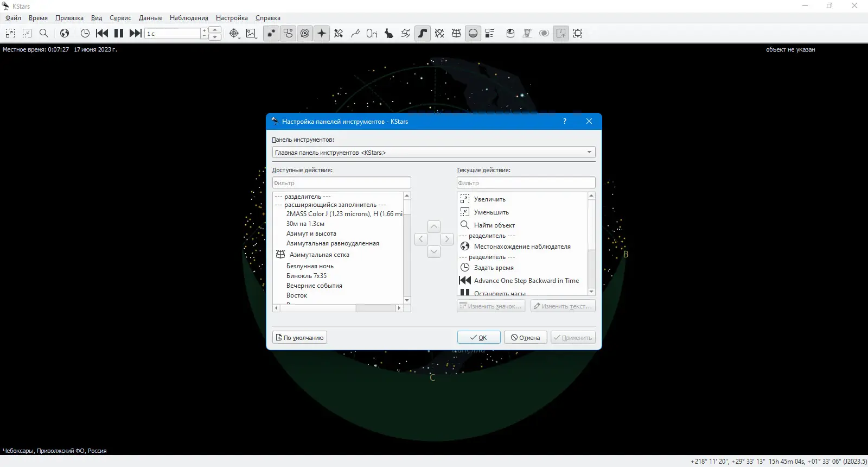This screenshot has width=868, height=467.
Task: Toggle satellites display in the toolbar
Action: tap(339, 33)
